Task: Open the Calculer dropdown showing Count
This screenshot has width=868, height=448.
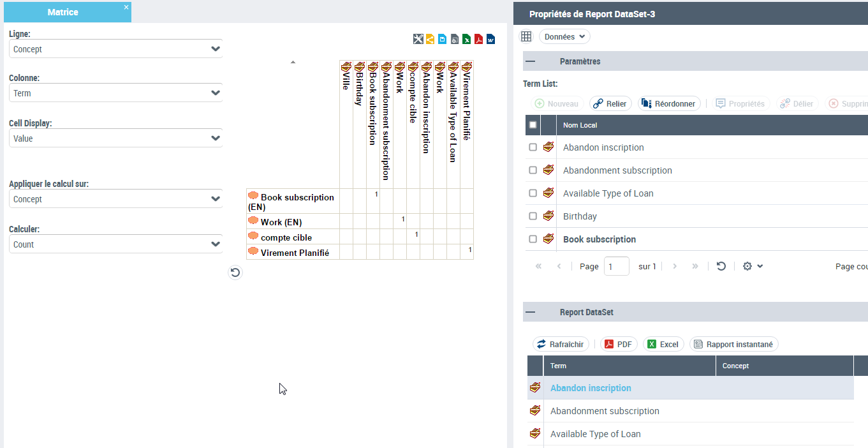Action: tap(115, 244)
